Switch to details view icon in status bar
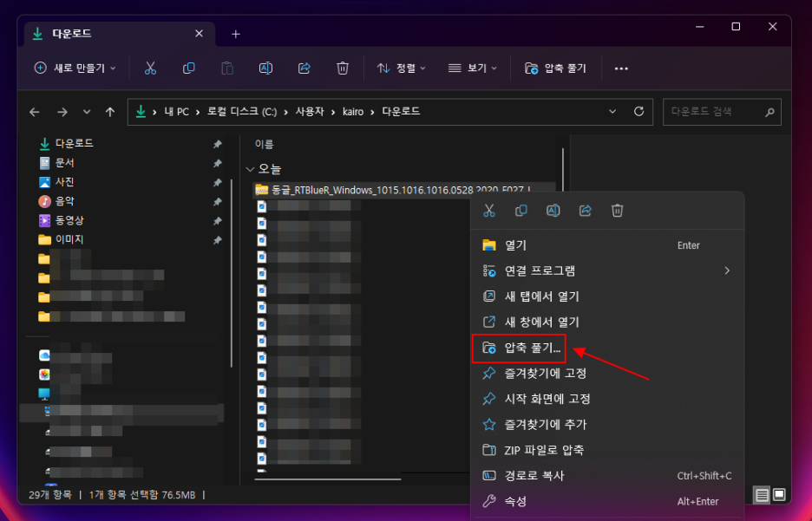 [x=762, y=495]
